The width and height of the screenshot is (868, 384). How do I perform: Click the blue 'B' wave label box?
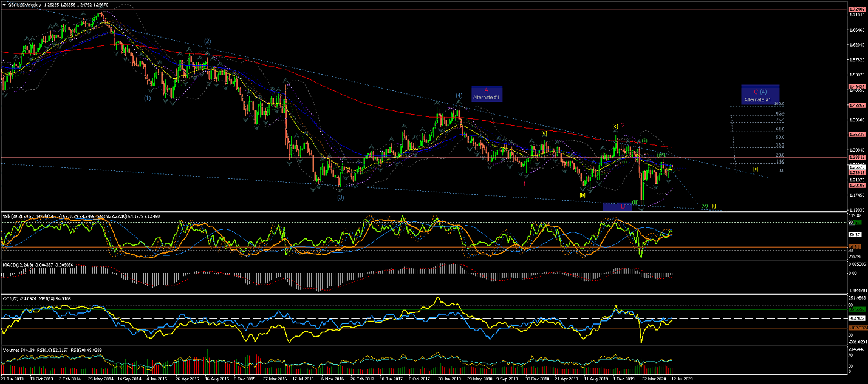click(617, 206)
